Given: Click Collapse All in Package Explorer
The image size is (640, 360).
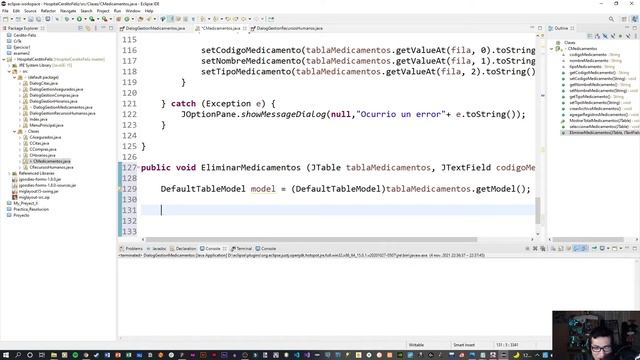Looking at the screenshot, I should [80, 28].
